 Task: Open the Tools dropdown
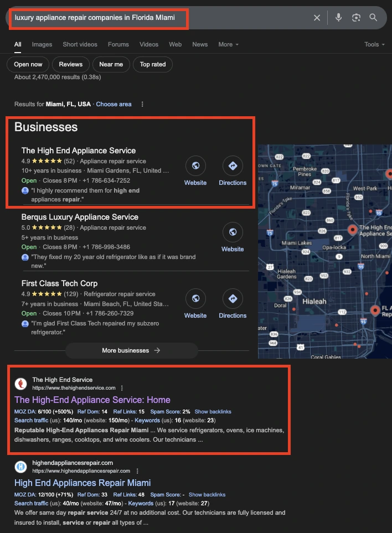point(374,44)
